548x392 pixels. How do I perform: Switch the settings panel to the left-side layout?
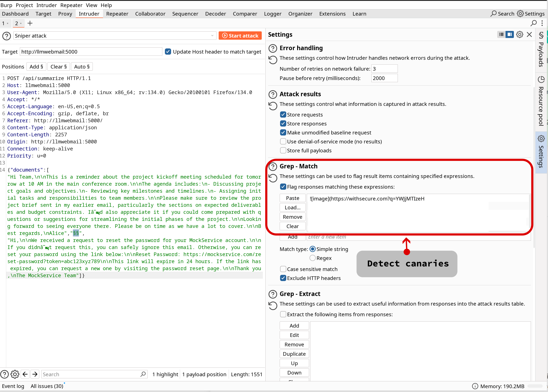501,35
